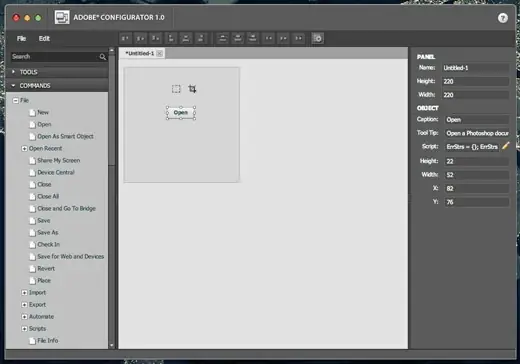Collapse the File tree node
The height and width of the screenshot is (364, 520).
[x=15, y=100]
